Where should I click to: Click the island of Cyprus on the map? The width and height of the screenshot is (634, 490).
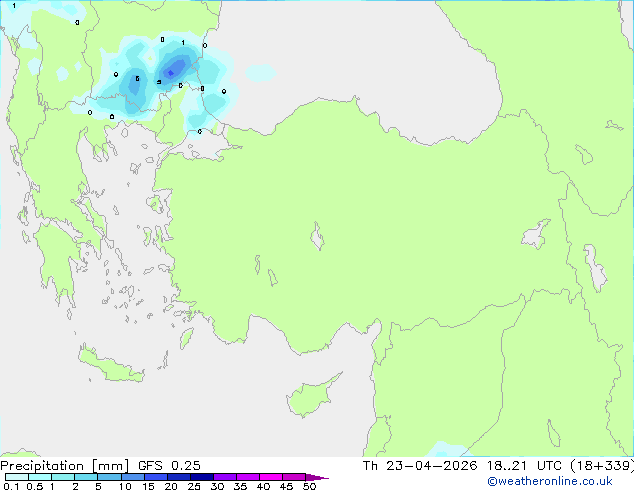311,397
